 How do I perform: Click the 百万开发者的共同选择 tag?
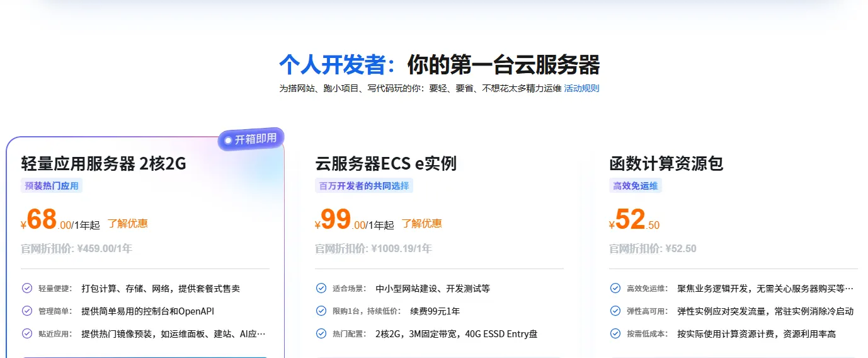pyautogui.click(x=364, y=186)
